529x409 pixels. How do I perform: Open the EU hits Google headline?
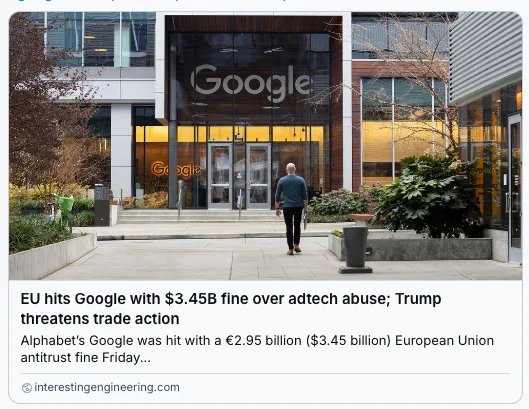(x=231, y=308)
